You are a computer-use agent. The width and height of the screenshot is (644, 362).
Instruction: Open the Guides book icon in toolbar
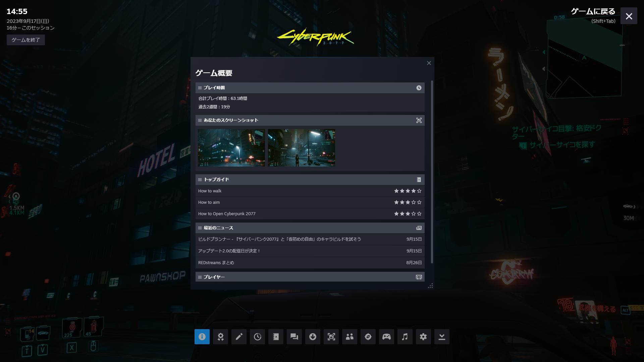point(276,337)
